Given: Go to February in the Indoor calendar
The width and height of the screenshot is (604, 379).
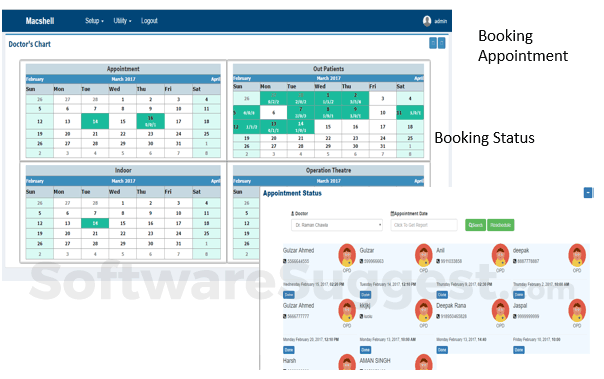Looking at the screenshot, I should (x=35, y=181).
